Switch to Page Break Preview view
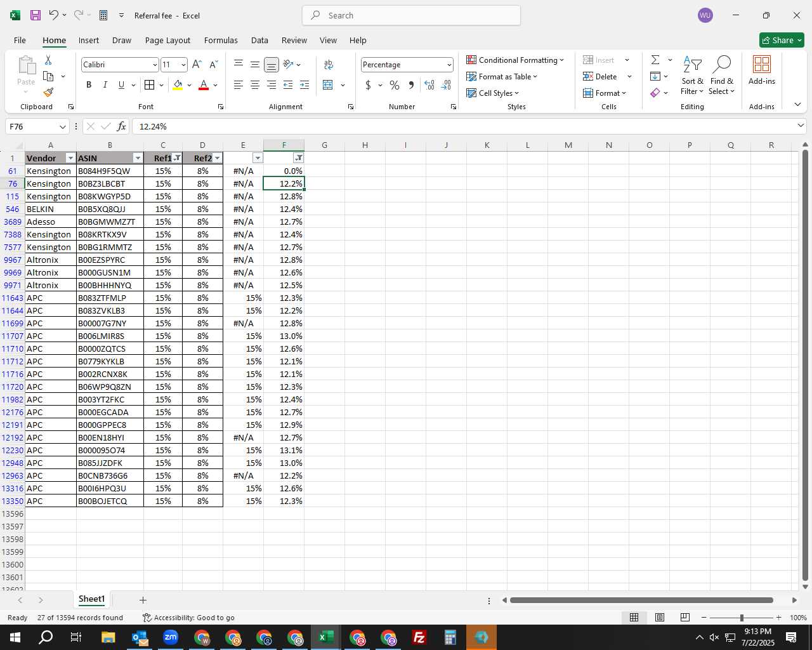This screenshot has height=650, width=812. (x=685, y=618)
